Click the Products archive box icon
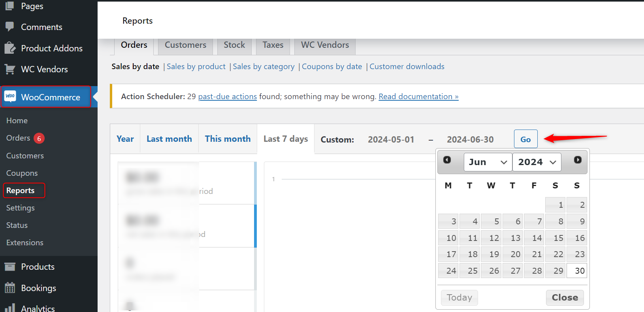This screenshot has width=644, height=312. pos(10,267)
